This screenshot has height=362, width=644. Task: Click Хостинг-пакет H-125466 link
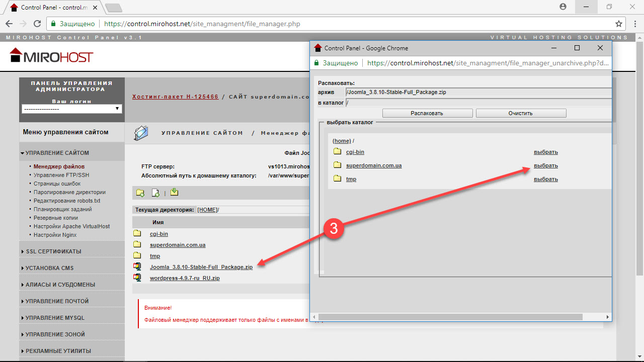pyautogui.click(x=175, y=96)
